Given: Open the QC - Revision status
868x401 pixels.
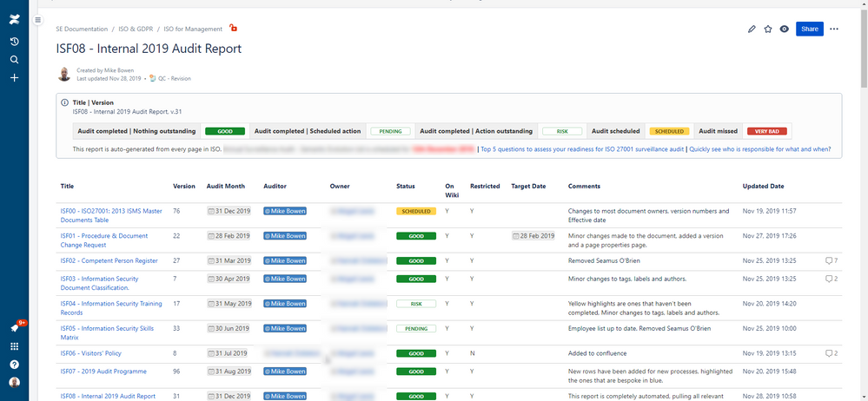Looking at the screenshot, I should [174, 78].
